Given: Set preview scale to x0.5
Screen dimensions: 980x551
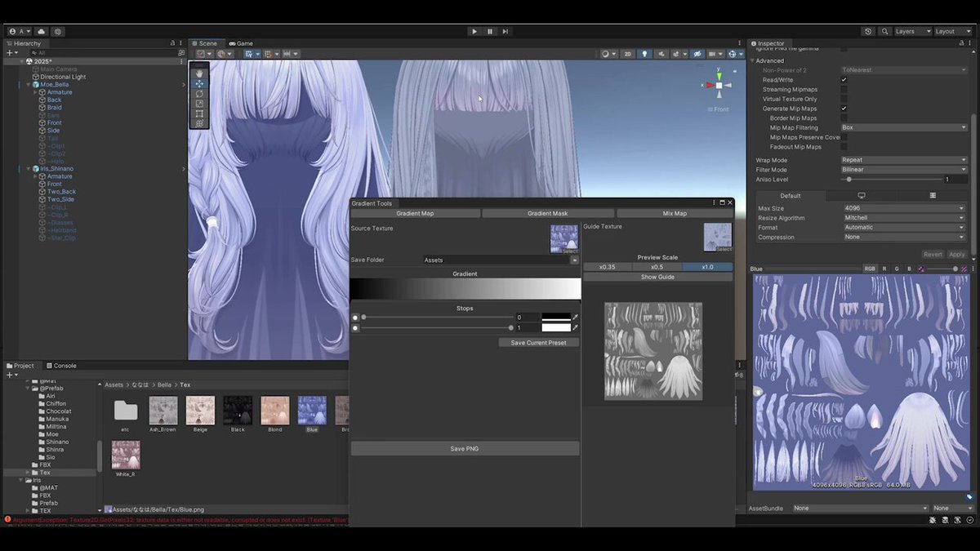Looking at the screenshot, I should click(x=657, y=267).
